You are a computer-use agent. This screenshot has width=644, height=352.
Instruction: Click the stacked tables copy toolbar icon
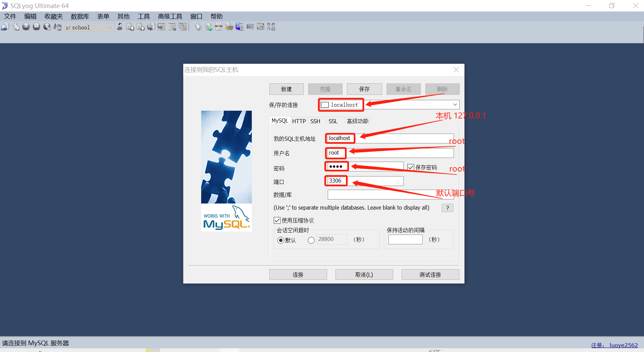183,27
